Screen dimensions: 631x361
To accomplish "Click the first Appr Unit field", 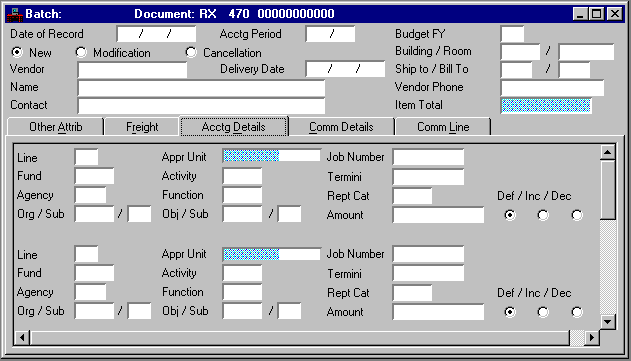I will [x=272, y=156].
